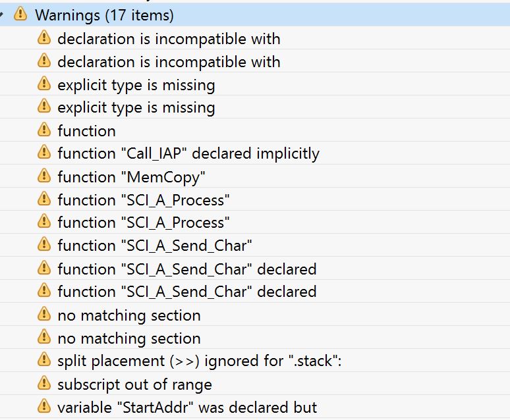Collapse the Warnings (17 items) group
510x420 pixels.
pos(1,14)
